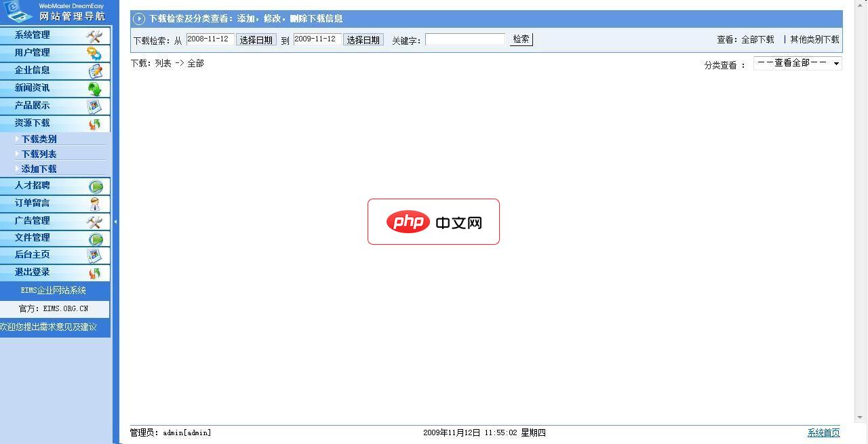The image size is (868, 444).
Task: Click the 其他类别下载 link
Action: pyautogui.click(x=814, y=40)
